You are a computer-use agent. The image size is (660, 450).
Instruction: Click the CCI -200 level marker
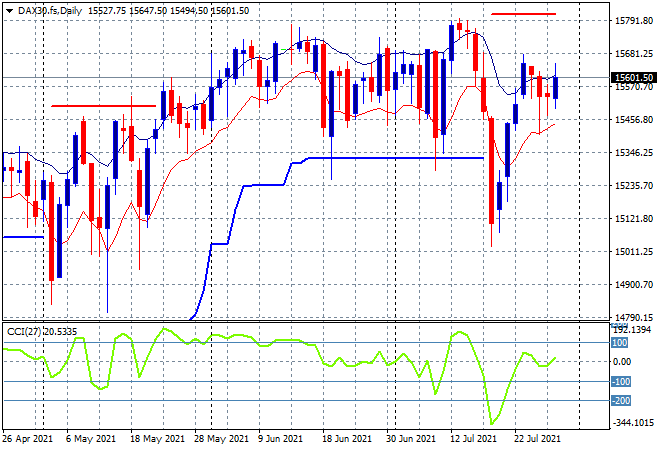pos(621,400)
